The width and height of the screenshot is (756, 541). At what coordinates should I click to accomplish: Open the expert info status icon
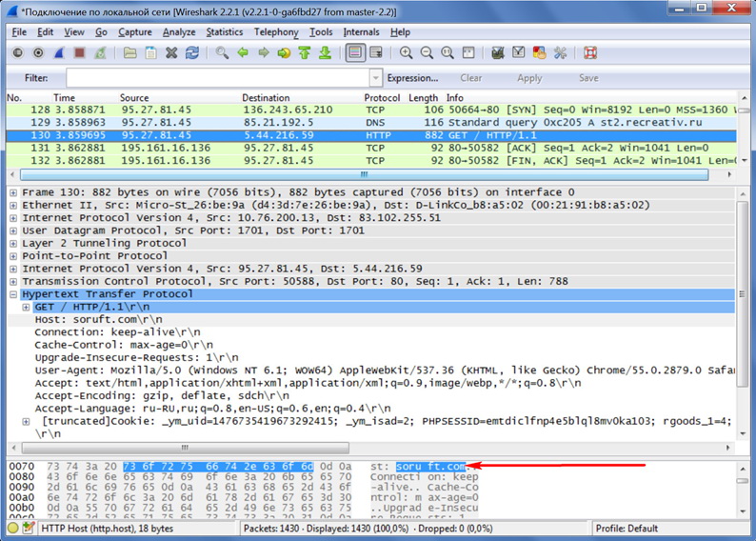[x=13, y=528]
